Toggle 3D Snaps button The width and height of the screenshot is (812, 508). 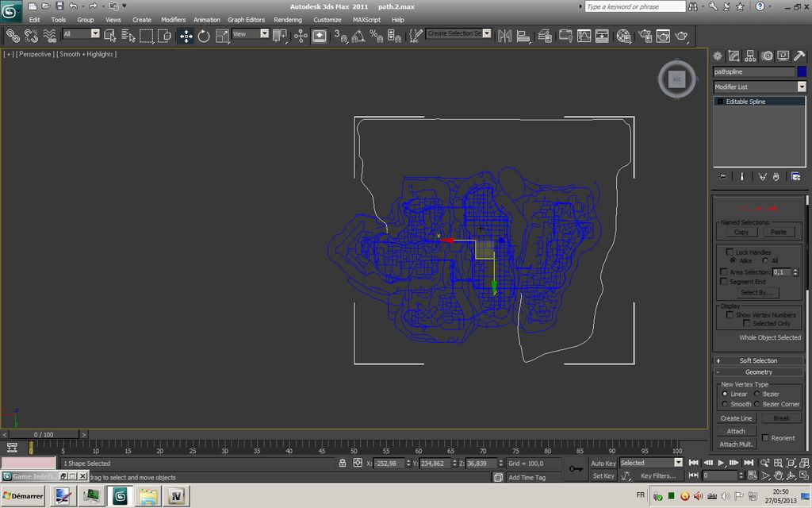340,36
